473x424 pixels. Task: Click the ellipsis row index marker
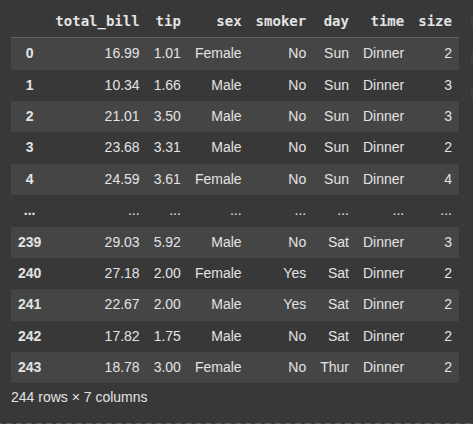point(30,212)
